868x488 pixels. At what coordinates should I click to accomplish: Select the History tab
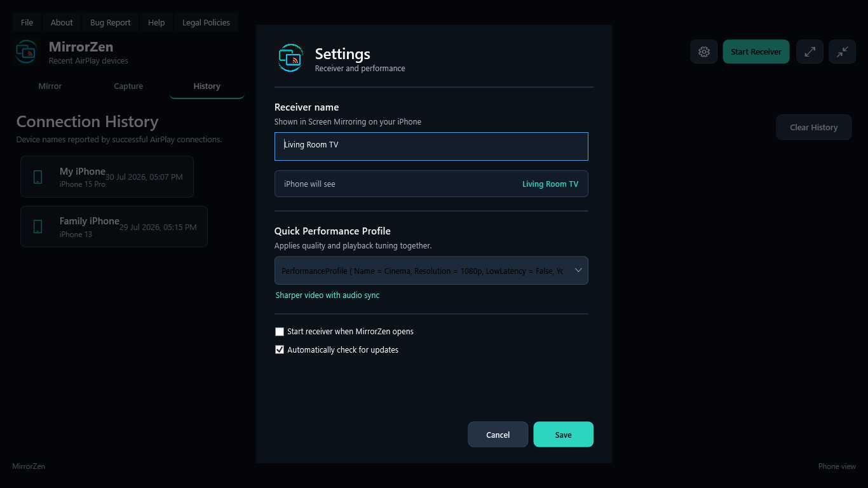pos(207,86)
